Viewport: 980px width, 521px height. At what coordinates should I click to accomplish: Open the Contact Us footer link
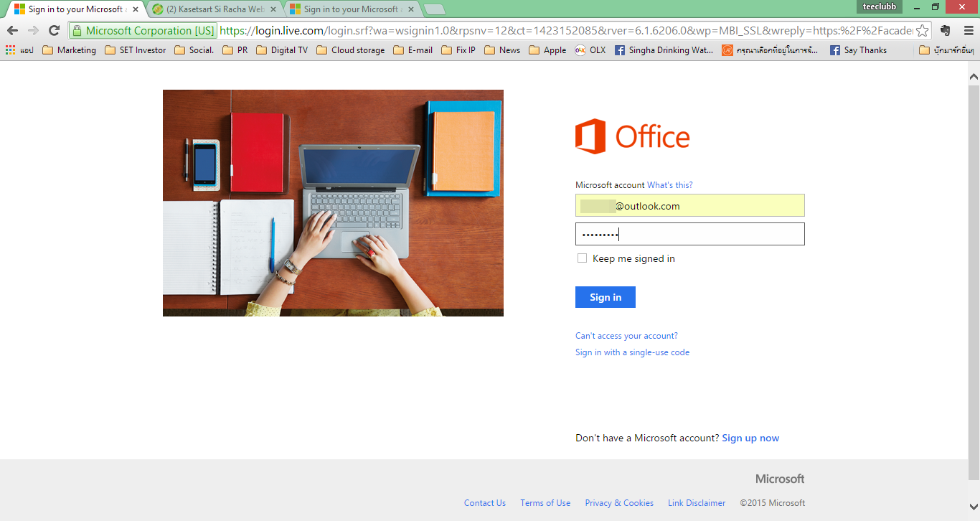click(x=485, y=503)
